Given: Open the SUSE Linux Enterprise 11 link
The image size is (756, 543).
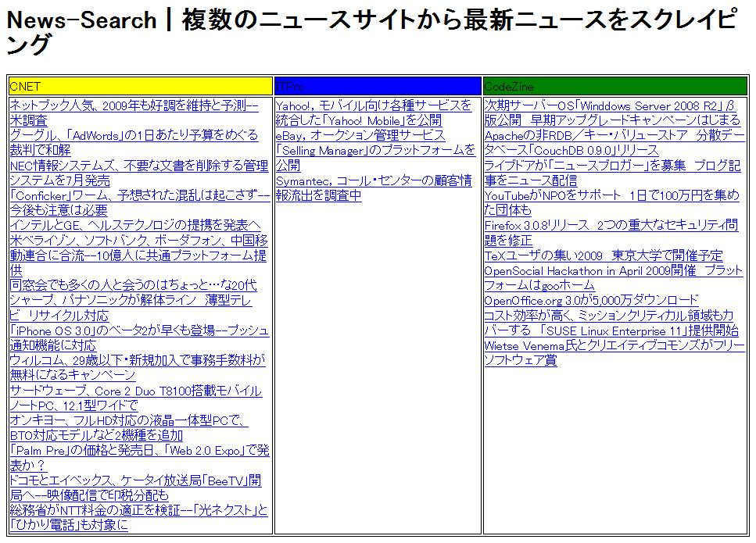Looking at the screenshot, I should tap(611, 323).
